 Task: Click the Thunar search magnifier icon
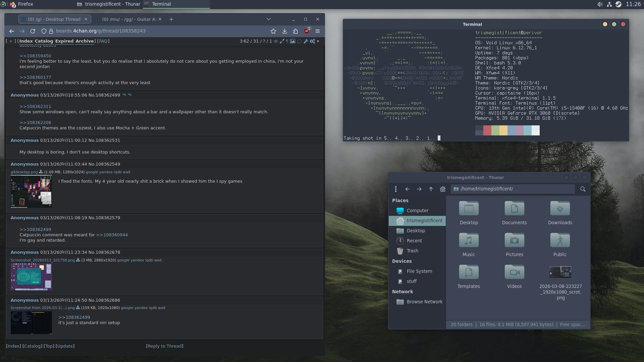(x=583, y=189)
